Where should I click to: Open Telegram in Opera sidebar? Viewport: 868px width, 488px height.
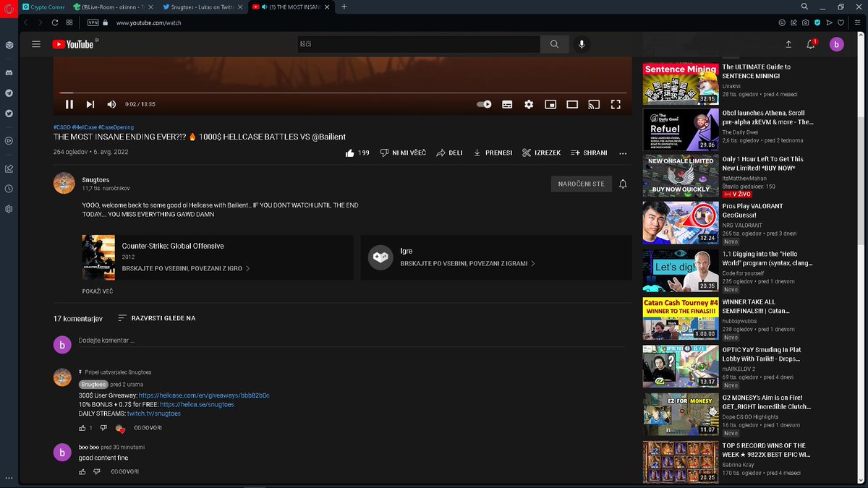(x=9, y=93)
